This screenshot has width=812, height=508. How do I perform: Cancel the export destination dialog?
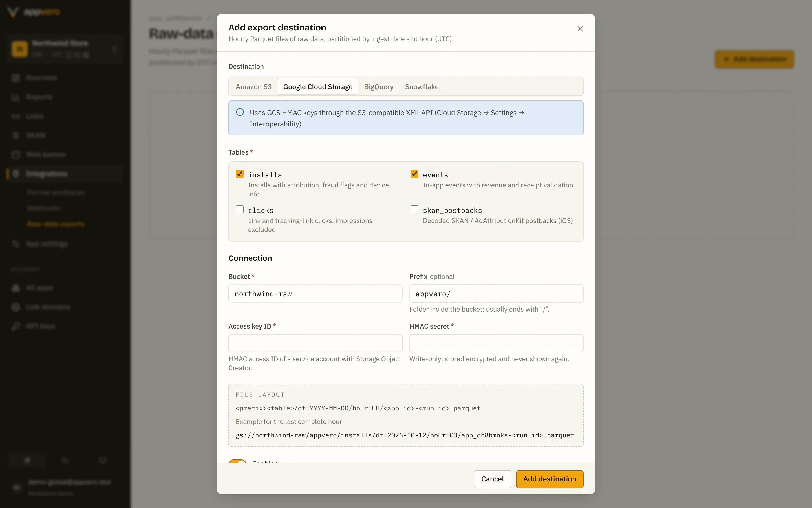click(x=492, y=479)
